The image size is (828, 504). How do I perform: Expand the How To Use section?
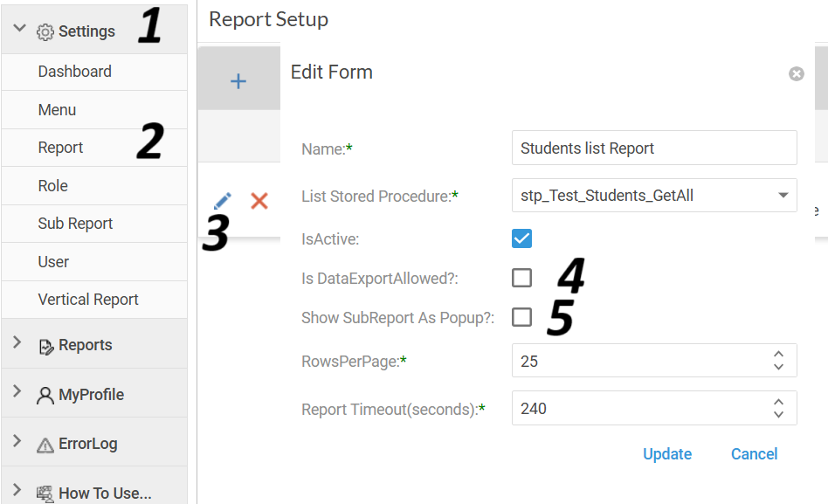(x=17, y=490)
